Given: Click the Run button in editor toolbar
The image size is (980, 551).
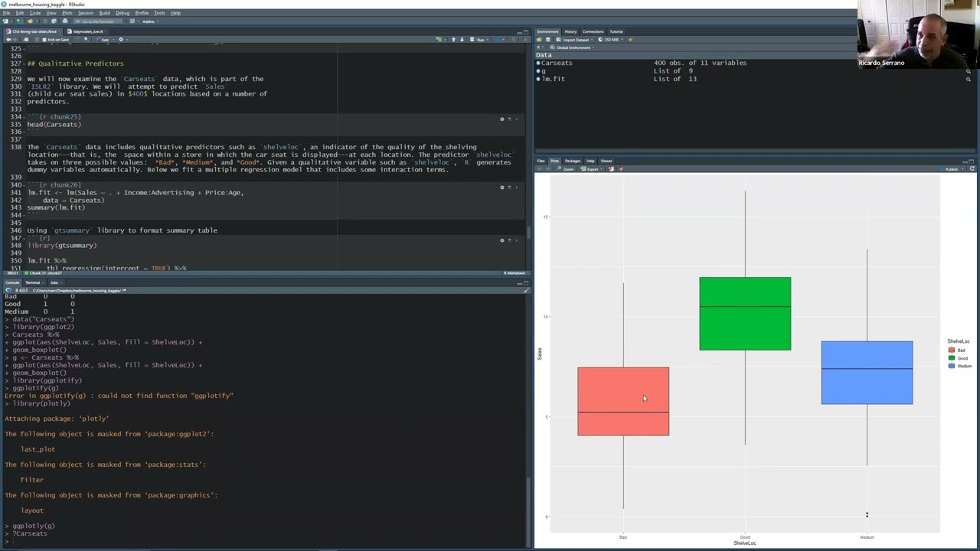Looking at the screenshot, I should 477,39.
